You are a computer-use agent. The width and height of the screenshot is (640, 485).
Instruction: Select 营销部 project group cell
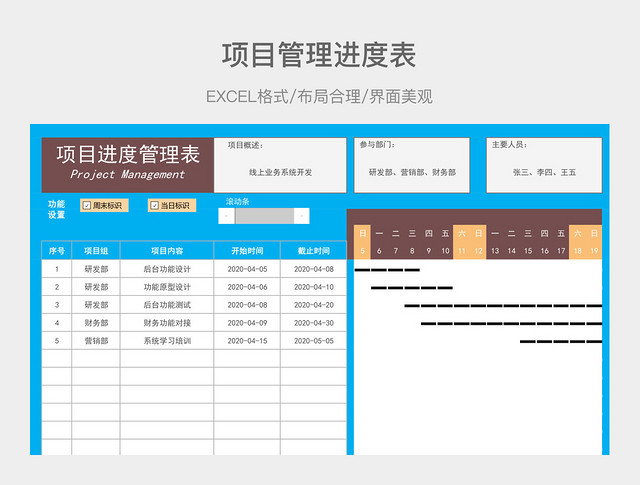coord(96,341)
